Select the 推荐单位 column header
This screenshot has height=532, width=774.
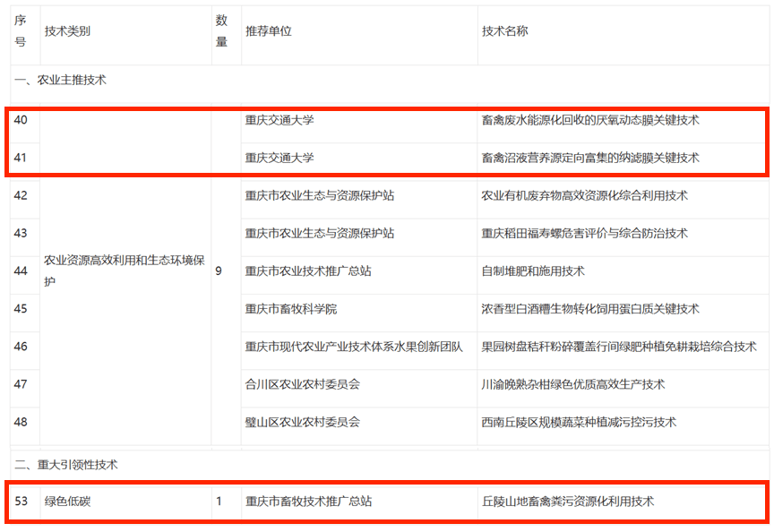269,31
